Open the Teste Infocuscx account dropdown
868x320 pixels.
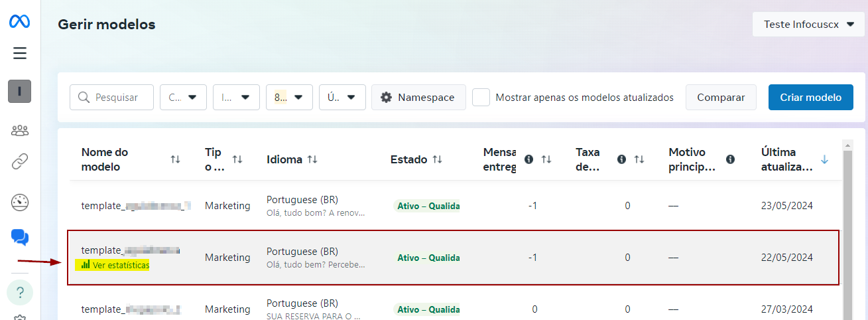(x=808, y=24)
